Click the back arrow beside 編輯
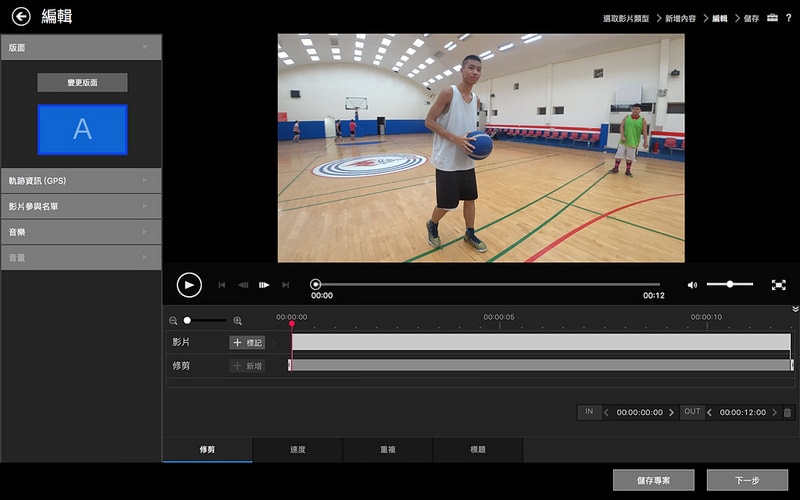This screenshot has height=500, width=800. coord(20,16)
